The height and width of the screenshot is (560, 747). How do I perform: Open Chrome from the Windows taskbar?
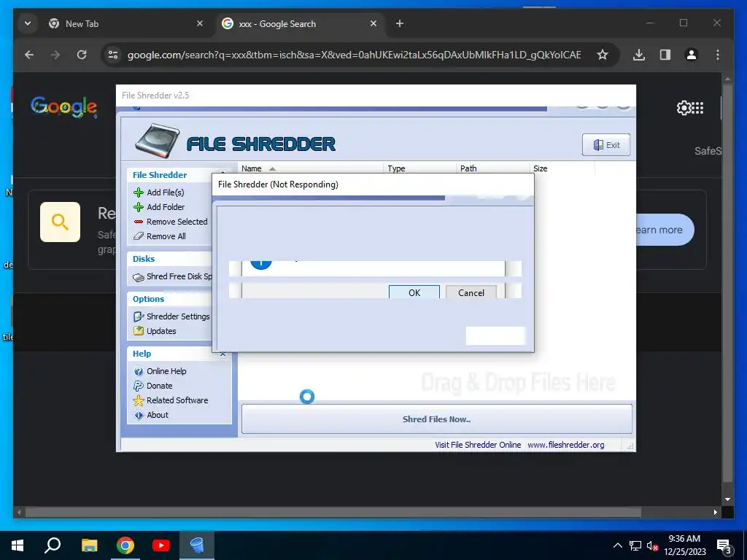click(x=125, y=545)
